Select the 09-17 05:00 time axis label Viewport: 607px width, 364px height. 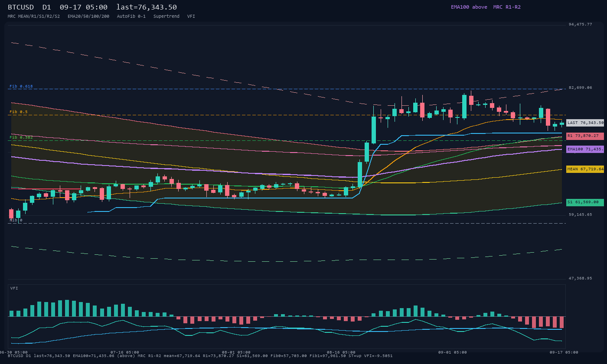tap(564, 352)
